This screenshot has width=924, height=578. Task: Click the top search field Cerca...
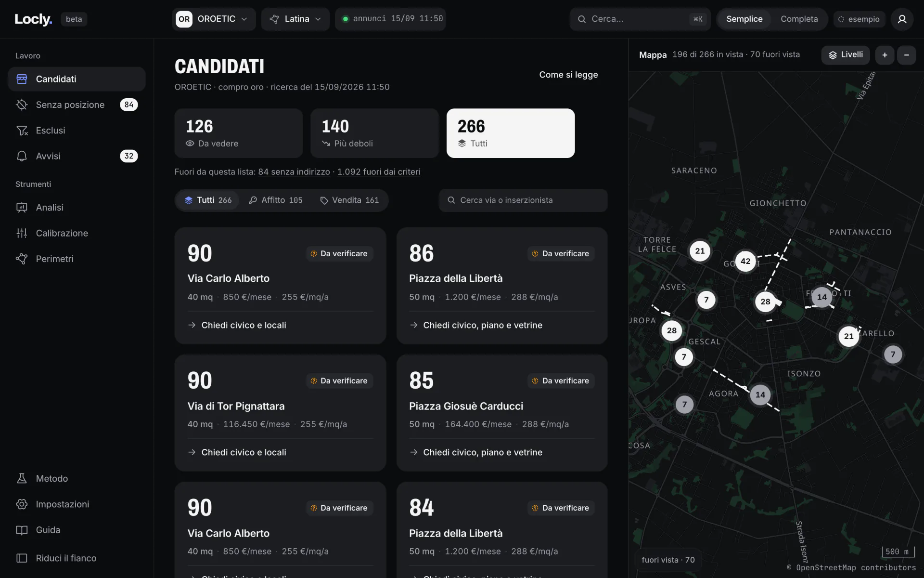640,19
